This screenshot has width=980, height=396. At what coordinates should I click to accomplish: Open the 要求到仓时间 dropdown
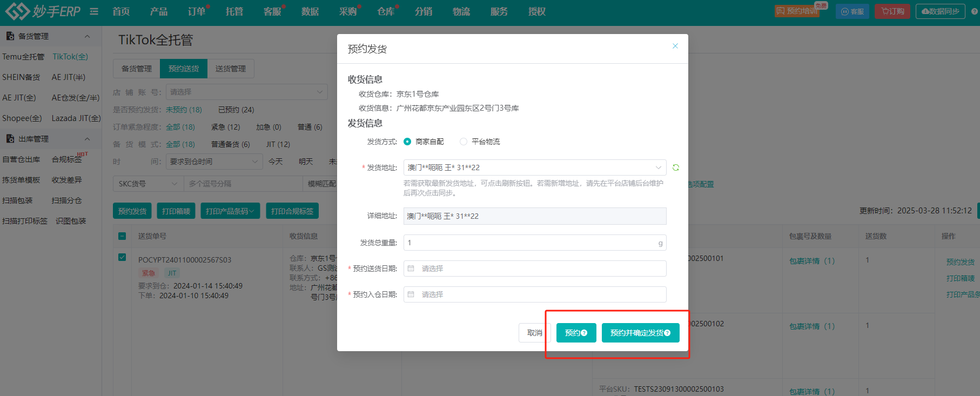pos(214,162)
